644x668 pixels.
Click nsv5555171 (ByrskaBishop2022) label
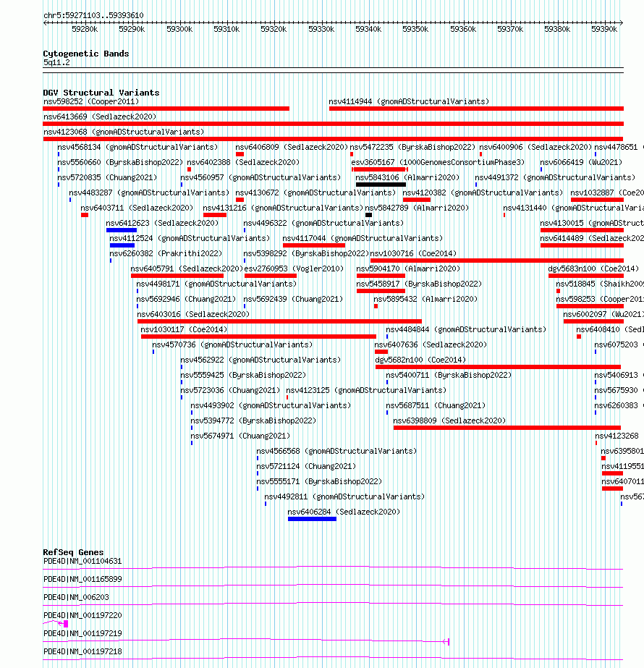pyautogui.click(x=319, y=481)
